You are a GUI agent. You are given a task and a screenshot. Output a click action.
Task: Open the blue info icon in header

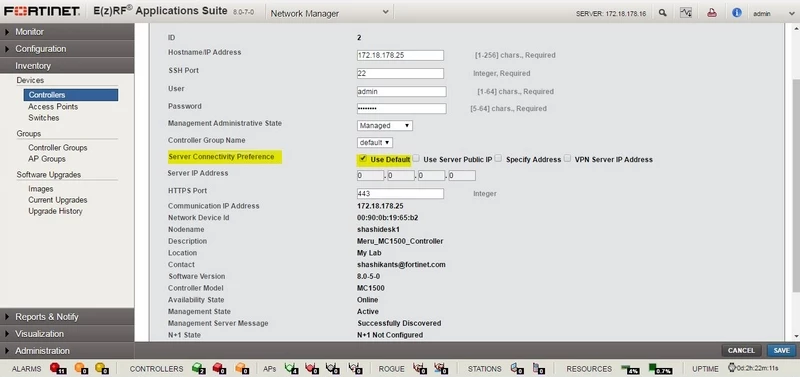pos(737,13)
